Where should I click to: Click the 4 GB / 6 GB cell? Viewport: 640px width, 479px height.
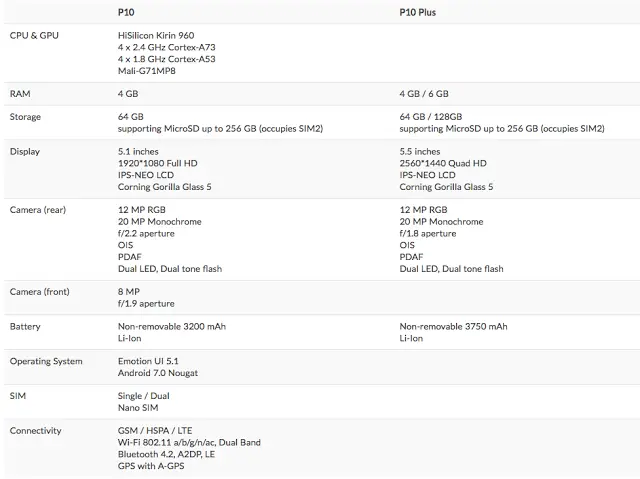[x=424, y=94]
